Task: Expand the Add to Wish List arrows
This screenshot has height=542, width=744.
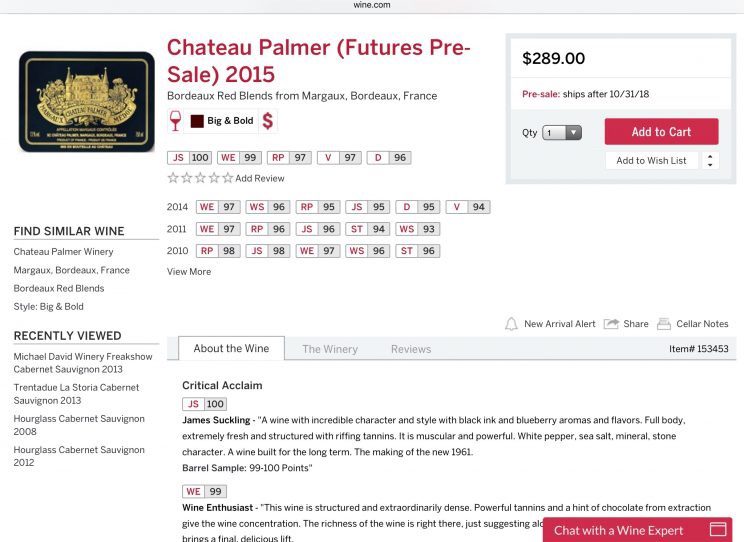Action: [710, 160]
